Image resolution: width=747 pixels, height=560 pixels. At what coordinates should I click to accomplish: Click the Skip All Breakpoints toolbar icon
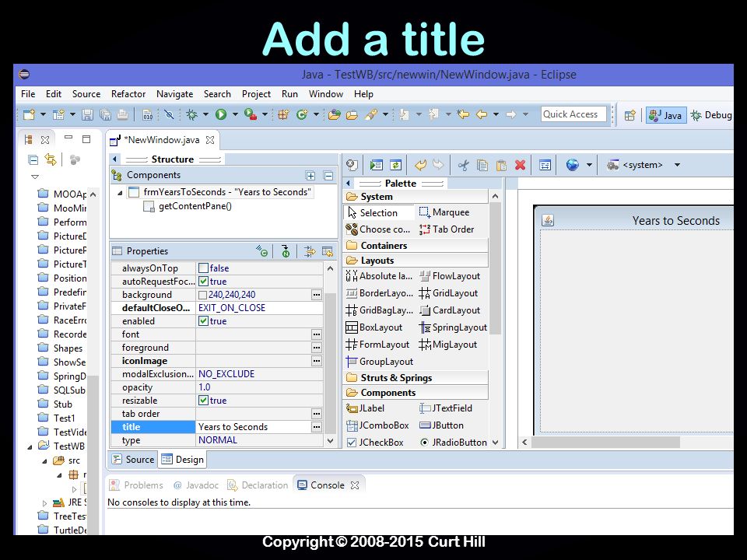[x=169, y=115]
